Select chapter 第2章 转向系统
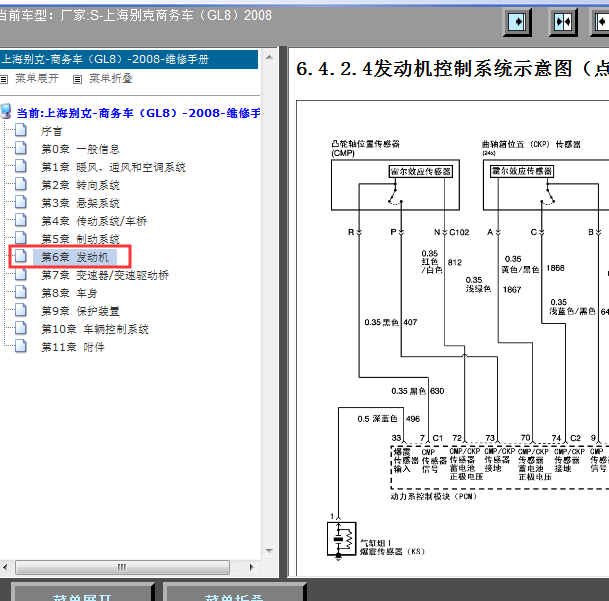609x601 pixels. click(x=80, y=185)
